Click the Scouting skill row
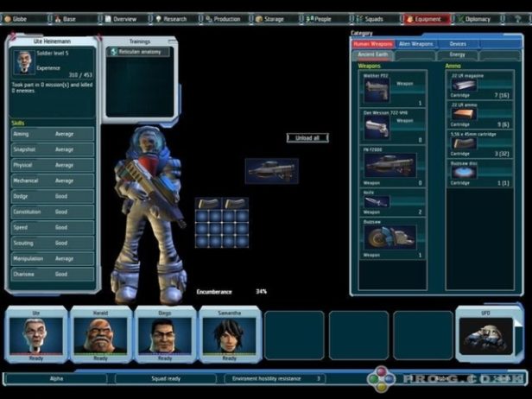532x399 pixels. pos(53,244)
